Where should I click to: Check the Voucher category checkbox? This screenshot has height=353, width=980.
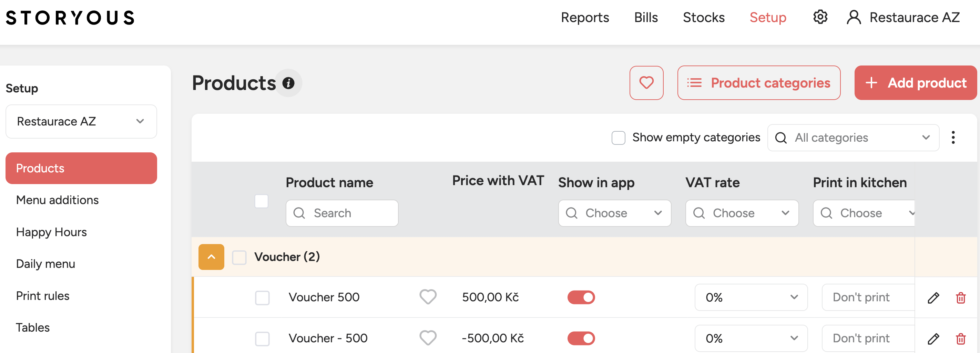coord(239,257)
